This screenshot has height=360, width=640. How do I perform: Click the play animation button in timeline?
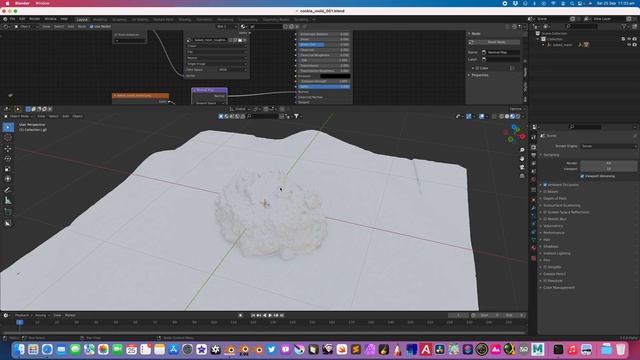click(270, 316)
